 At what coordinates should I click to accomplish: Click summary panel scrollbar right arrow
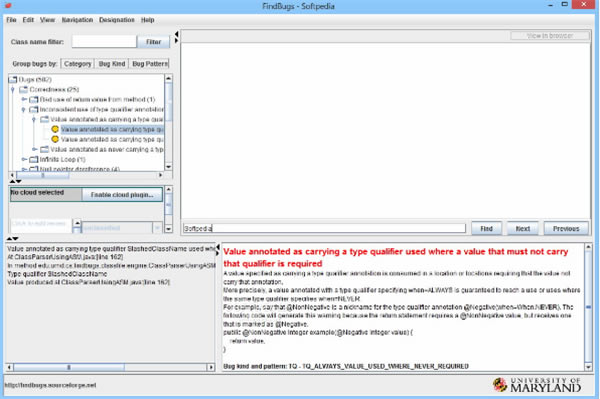tap(211, 367)
